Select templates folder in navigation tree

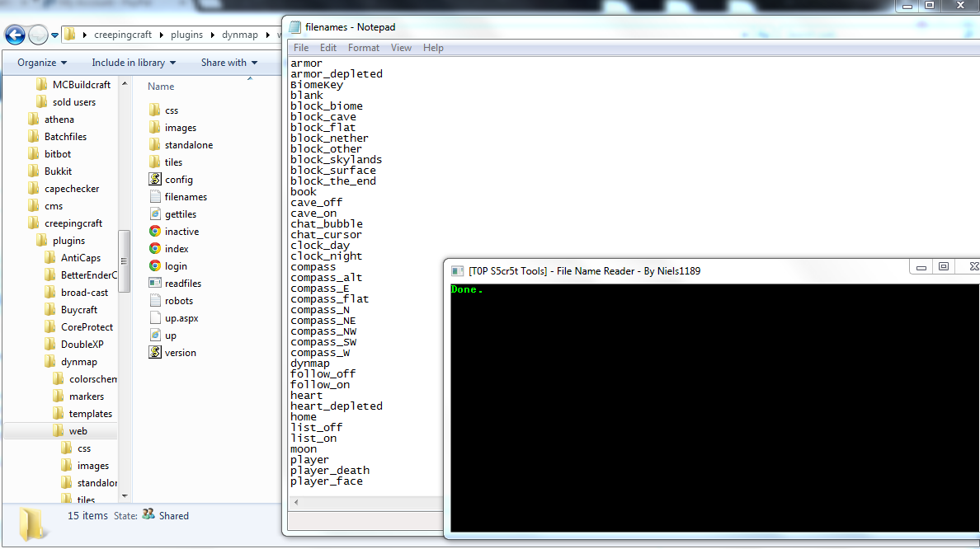[82, 414]
